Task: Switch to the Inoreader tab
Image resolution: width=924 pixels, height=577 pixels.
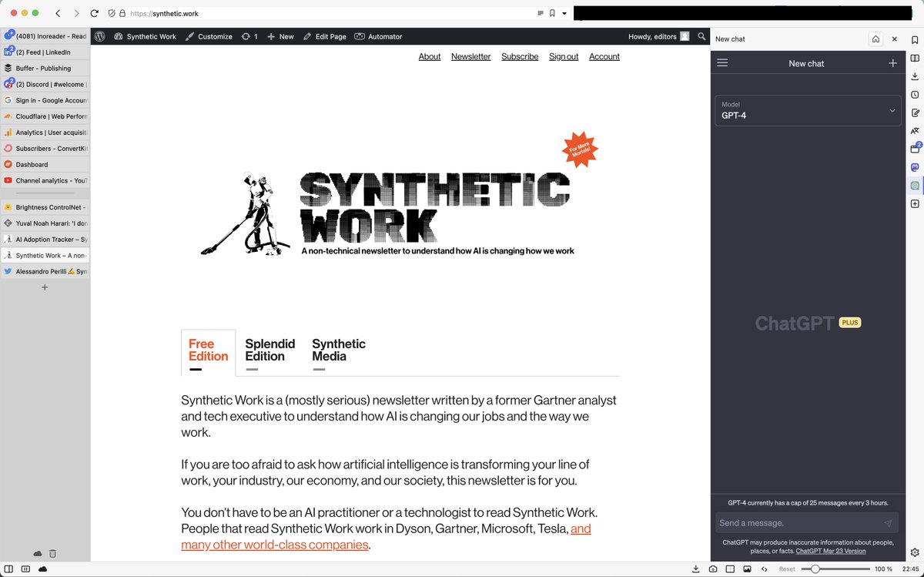Action: (45, 36)
